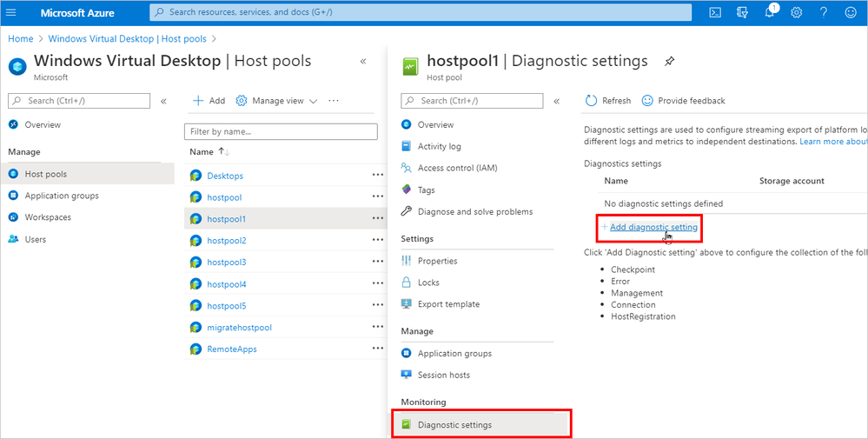The height and width of the screenshot is (439, 868).
Task: Click the Learn more about link
Action: point(833,142)
